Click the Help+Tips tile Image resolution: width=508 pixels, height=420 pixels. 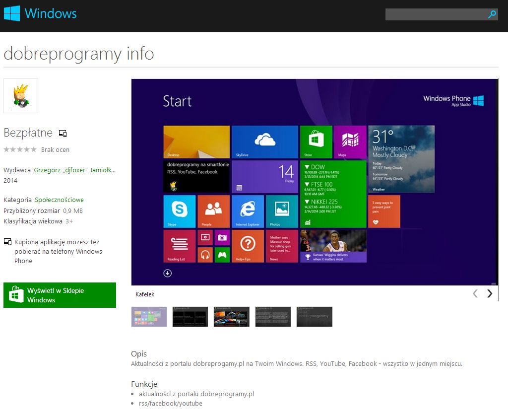click(x=248, y=246)
